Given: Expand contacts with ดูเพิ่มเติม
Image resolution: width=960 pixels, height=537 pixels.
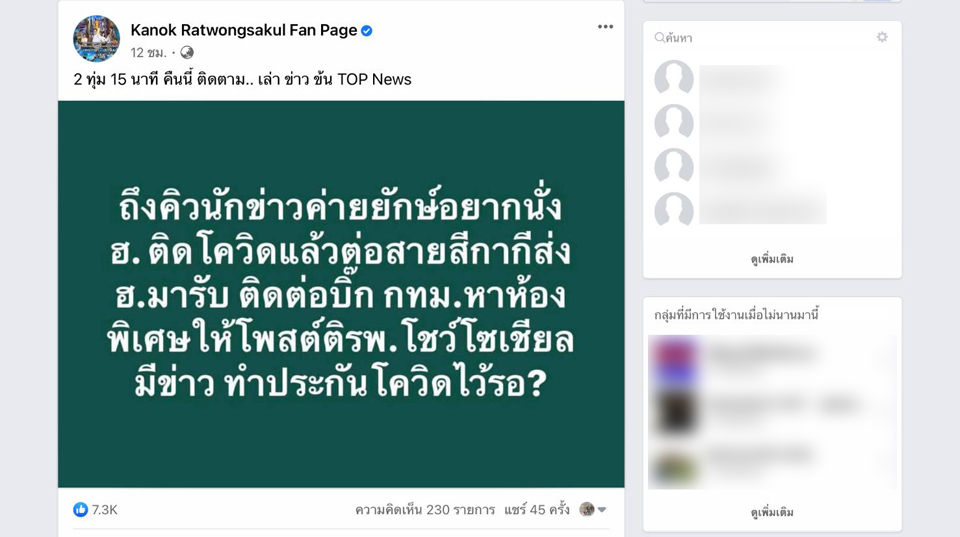Looking at the screenshot, I should pyautogui.click(x=772, y=259).
